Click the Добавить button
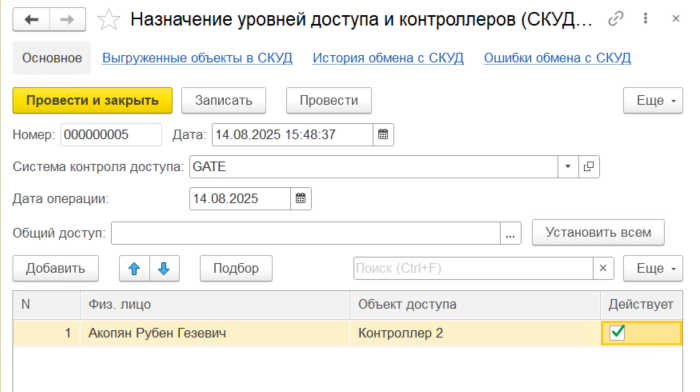Screen dimensions: 700x392 tap(55, 268)
